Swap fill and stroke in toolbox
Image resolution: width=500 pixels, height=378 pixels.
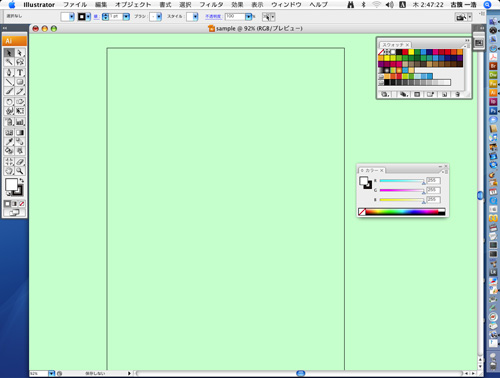(x=22, y=180)
